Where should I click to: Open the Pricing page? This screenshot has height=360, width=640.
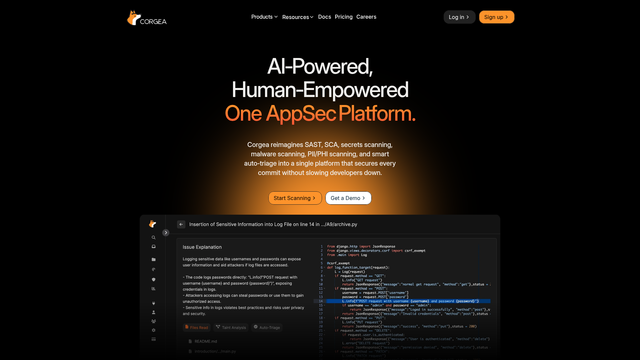pyautogui.click(x=344, y=17)
